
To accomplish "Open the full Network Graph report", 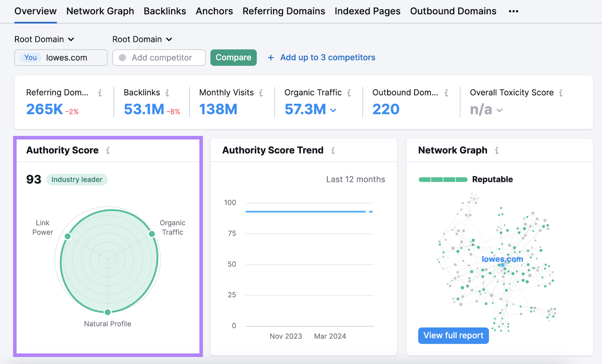I will [453, 335].
